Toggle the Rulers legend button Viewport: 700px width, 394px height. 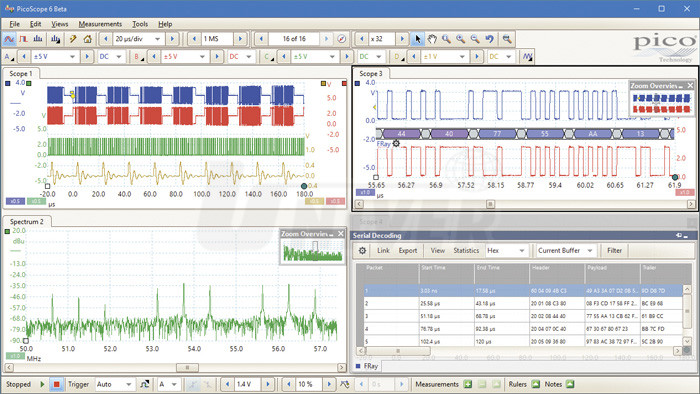[536, 384]
